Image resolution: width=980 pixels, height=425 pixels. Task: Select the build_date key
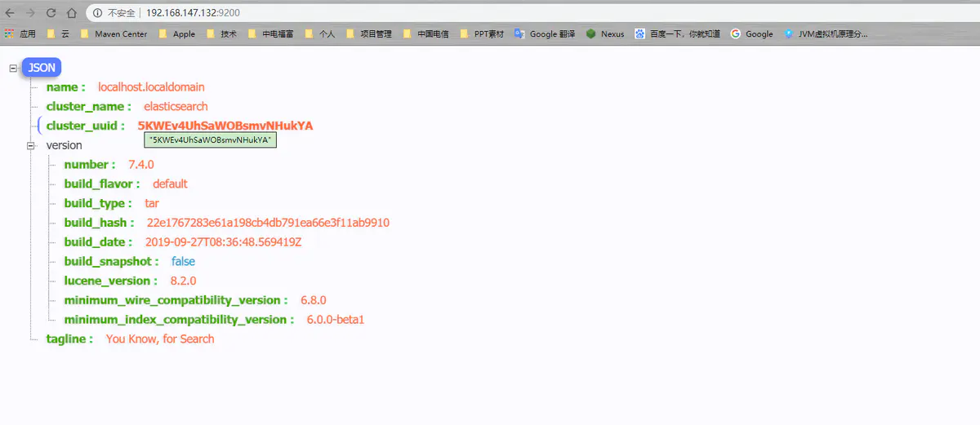tap(99, 242)
